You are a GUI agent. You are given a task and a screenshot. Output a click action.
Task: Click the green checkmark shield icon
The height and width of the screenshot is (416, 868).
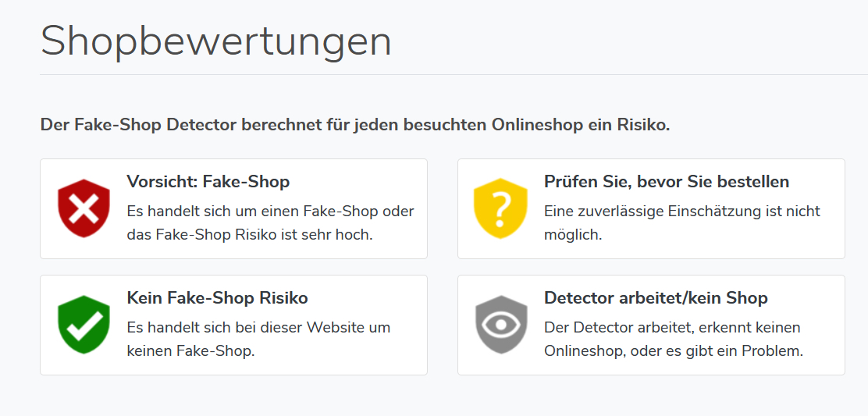coord(84,325)
